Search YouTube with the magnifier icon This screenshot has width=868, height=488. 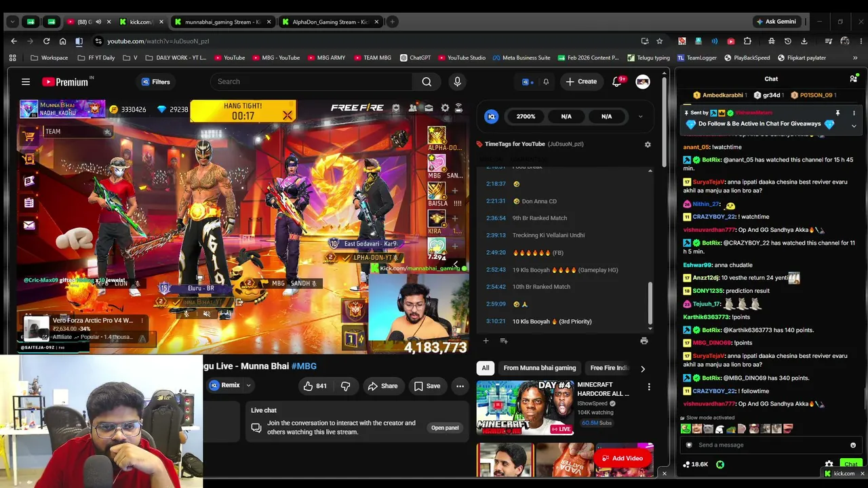(x=427, y=82)
